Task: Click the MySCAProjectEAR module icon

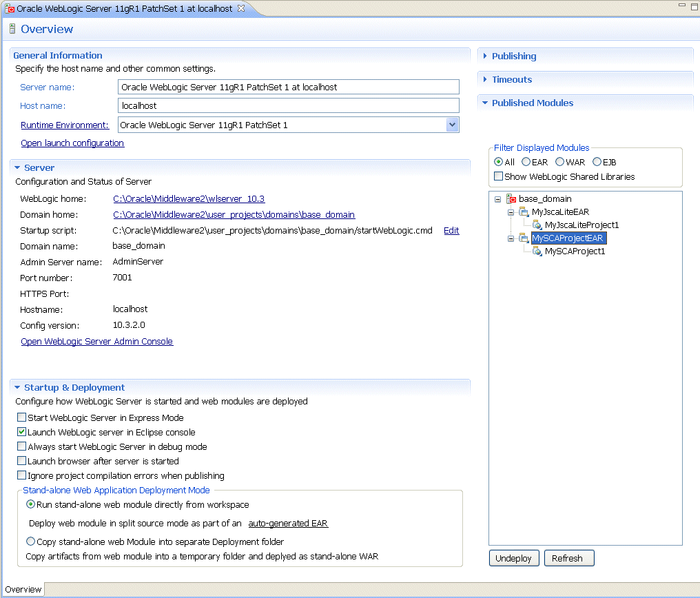Action: [x=524, y=238]
